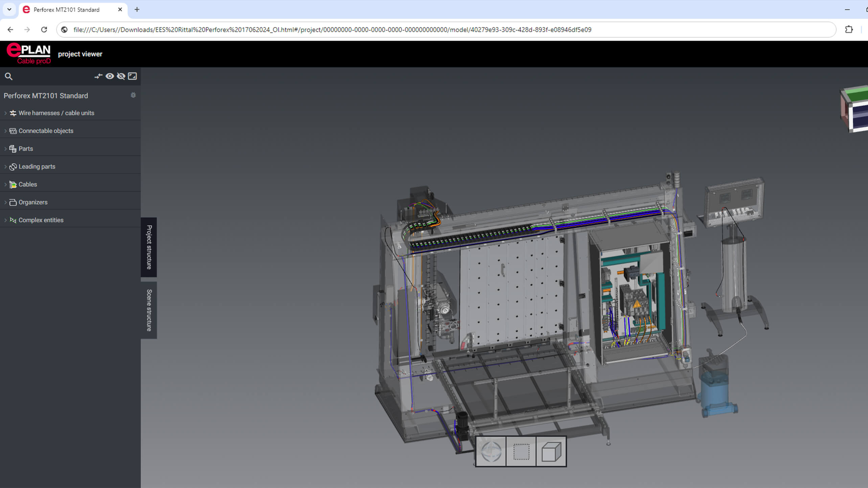Expand the Cables tree node

pyautogui.click(x=5, y=184)
